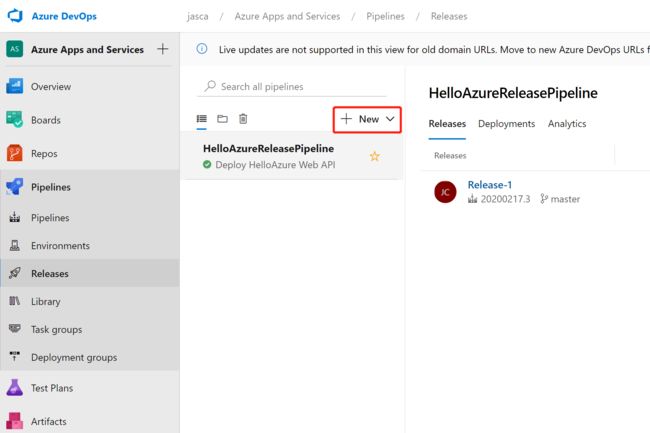Click Pipelines in the breadcrumb
650x433 pixels.
(x=385, y=16)
